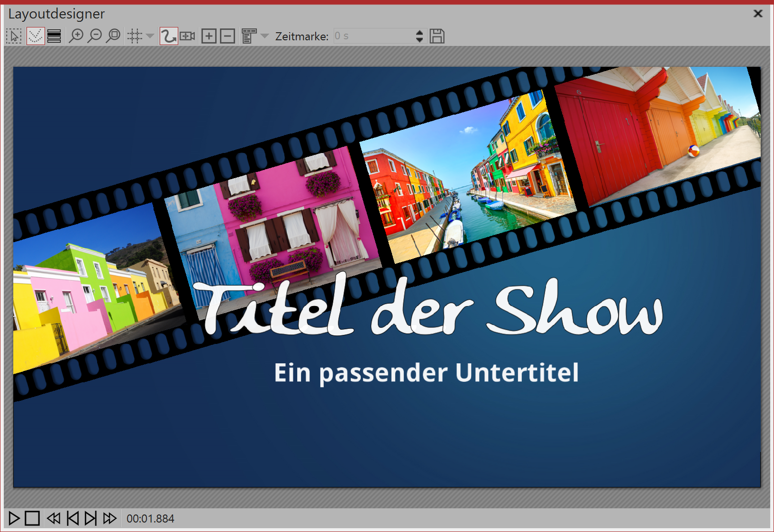
Task: Remove a keyframe with minus button
Action: (227, 36)
